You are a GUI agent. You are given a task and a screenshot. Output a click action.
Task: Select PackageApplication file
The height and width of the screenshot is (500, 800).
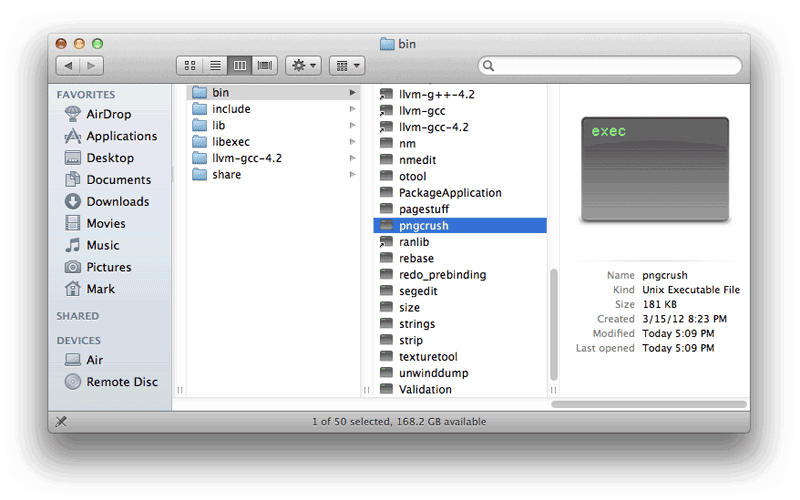(449, 193)
